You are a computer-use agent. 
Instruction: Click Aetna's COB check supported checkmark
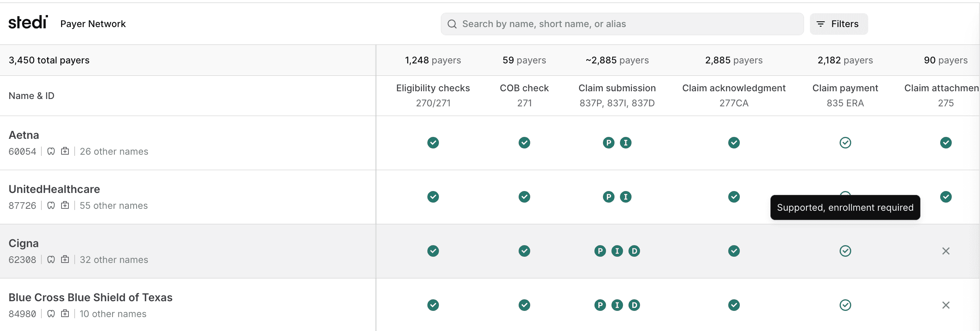tap(524, 143)
